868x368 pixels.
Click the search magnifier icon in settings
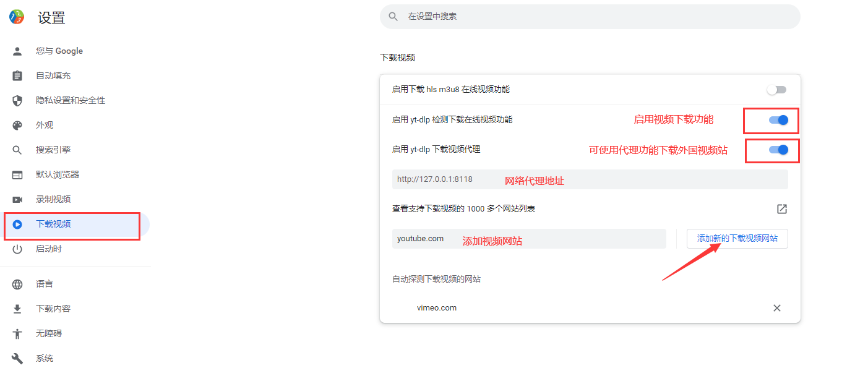[x=393, y=17]
